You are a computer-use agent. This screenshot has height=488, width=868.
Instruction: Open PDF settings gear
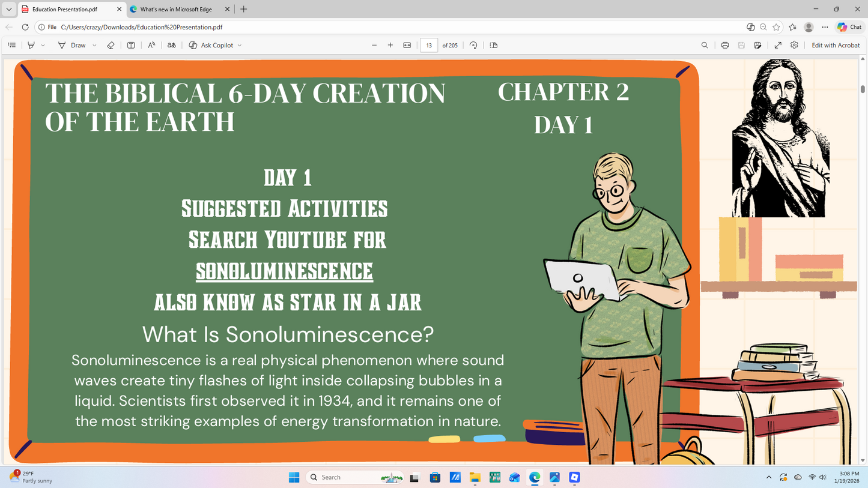794,45
